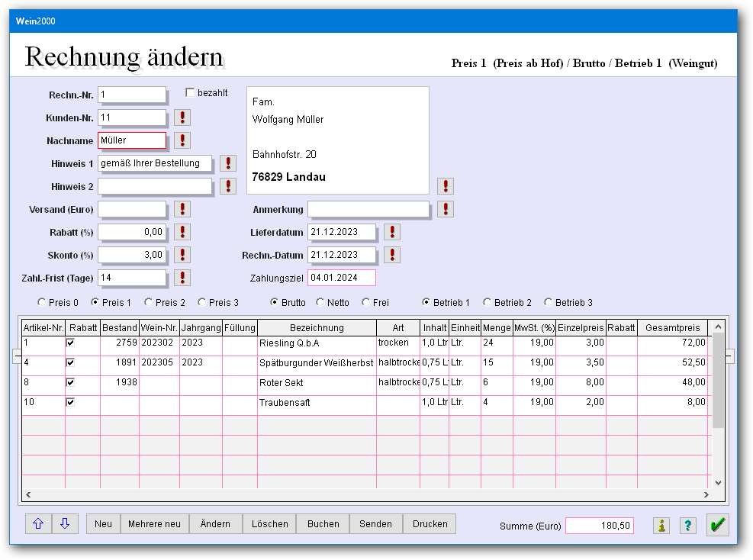Uncheck Rabatt checkbox for Traubensaft row

70,402
